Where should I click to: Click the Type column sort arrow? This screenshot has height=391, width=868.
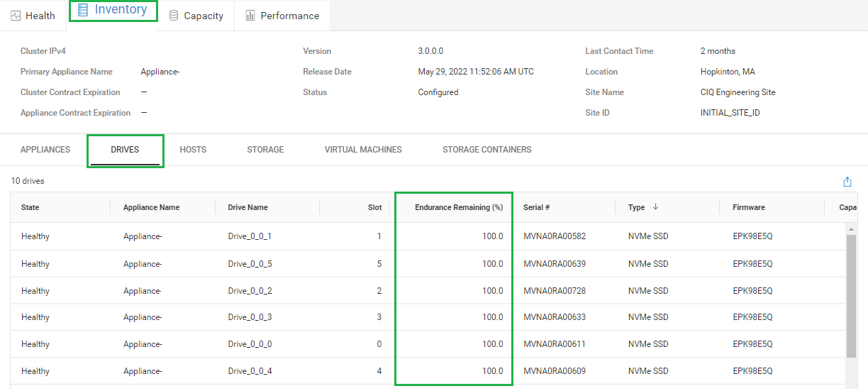[x=655, y=207]
